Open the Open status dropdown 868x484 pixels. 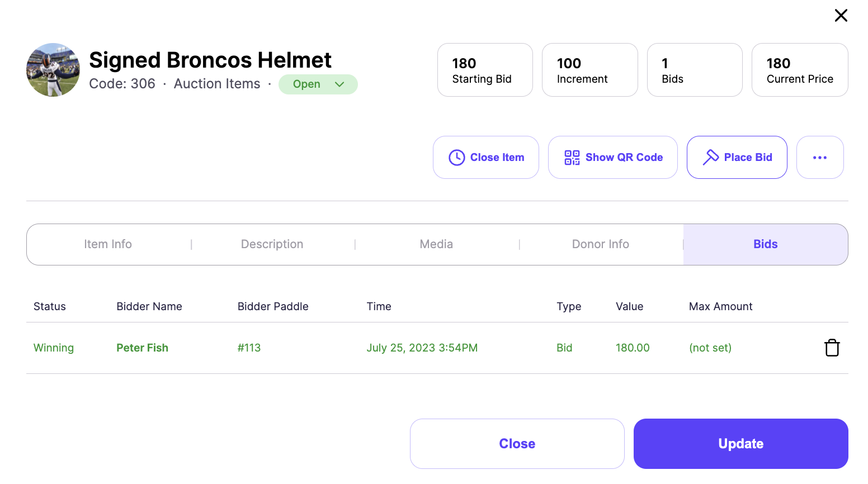318,84
